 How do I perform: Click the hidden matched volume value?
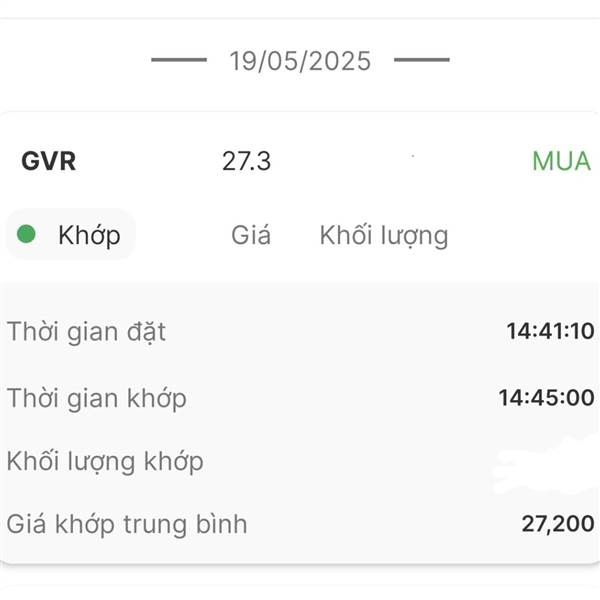coord(545,465)
